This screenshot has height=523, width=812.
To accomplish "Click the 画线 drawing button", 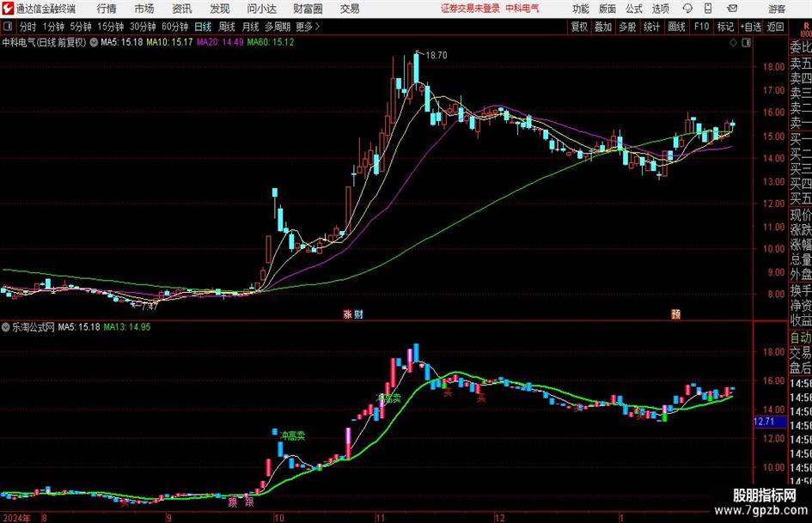I will [x=677, y=27].
